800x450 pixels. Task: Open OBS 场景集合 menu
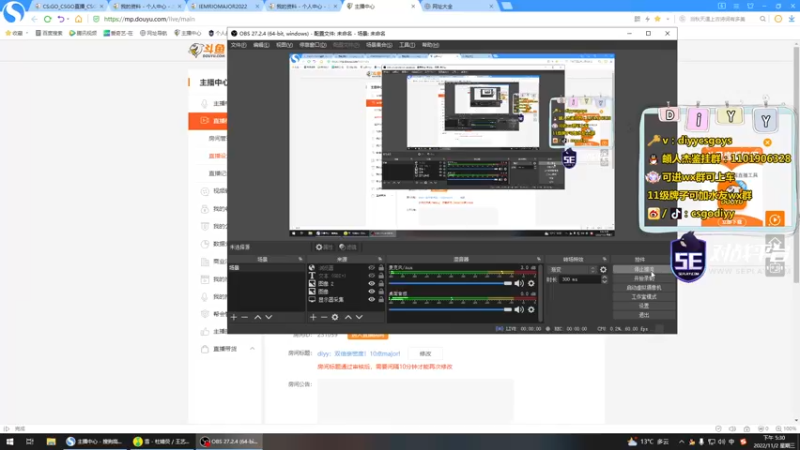(379, 45)
